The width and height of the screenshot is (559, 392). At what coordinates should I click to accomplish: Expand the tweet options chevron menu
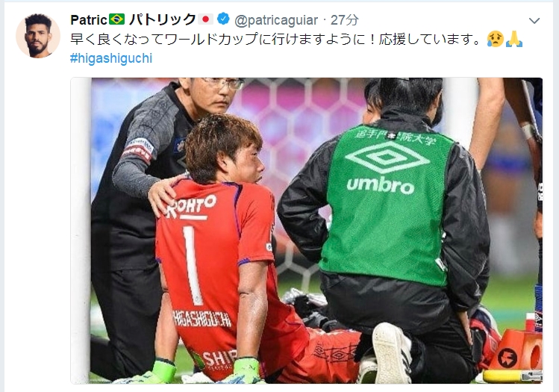pyautogui.click(x=534, y=21)
